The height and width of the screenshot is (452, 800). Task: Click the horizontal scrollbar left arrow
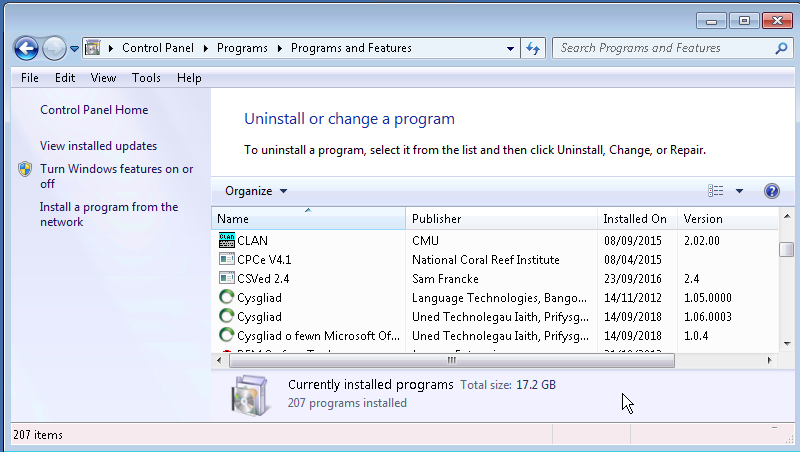[x=219, y=360]
